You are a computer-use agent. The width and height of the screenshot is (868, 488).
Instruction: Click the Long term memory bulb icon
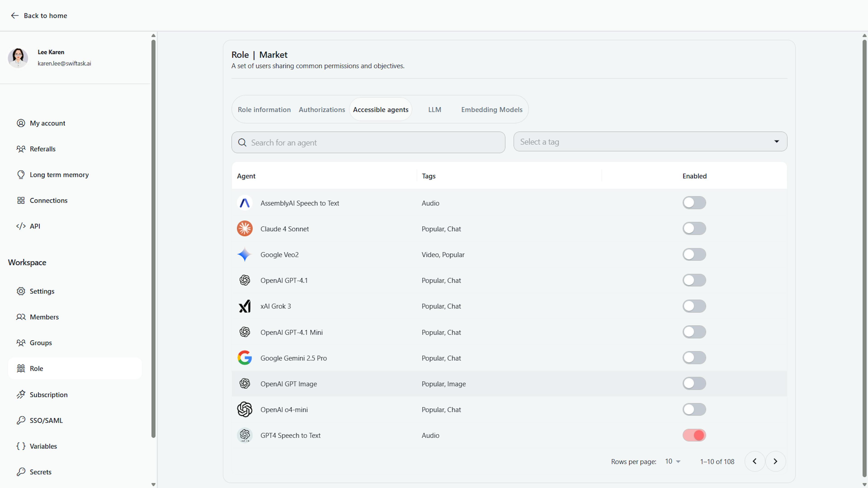[21, 174]
